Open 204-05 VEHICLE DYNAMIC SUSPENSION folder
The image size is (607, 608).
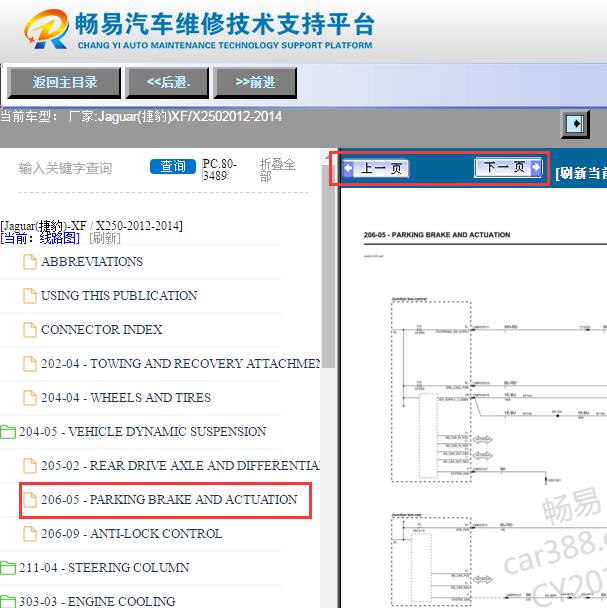point(143,432)
